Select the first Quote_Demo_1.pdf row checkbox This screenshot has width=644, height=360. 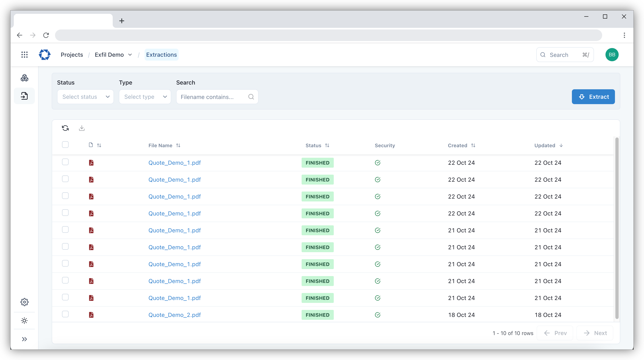[65, 162]
